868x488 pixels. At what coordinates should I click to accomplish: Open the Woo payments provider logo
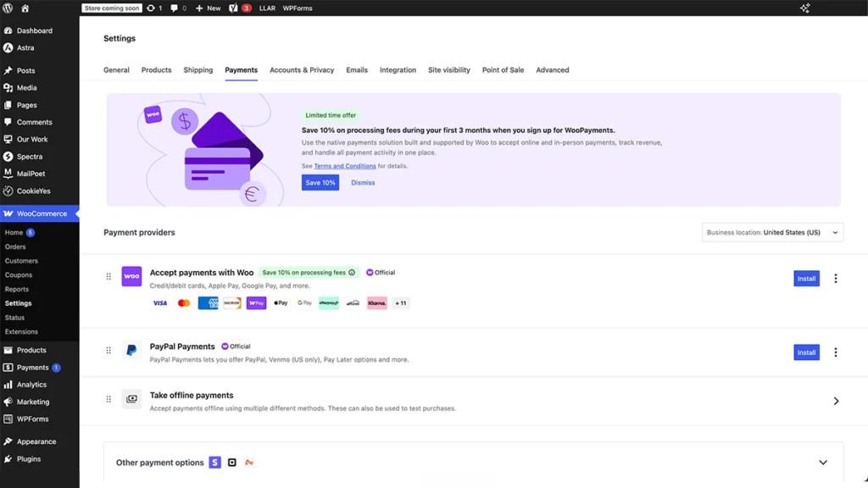pos(131,276)
